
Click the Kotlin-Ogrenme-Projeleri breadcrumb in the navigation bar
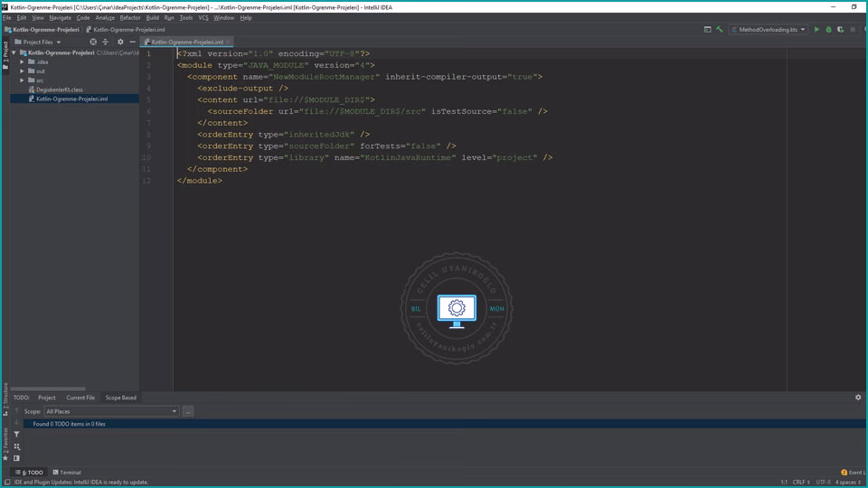click(x=42, y=29)
